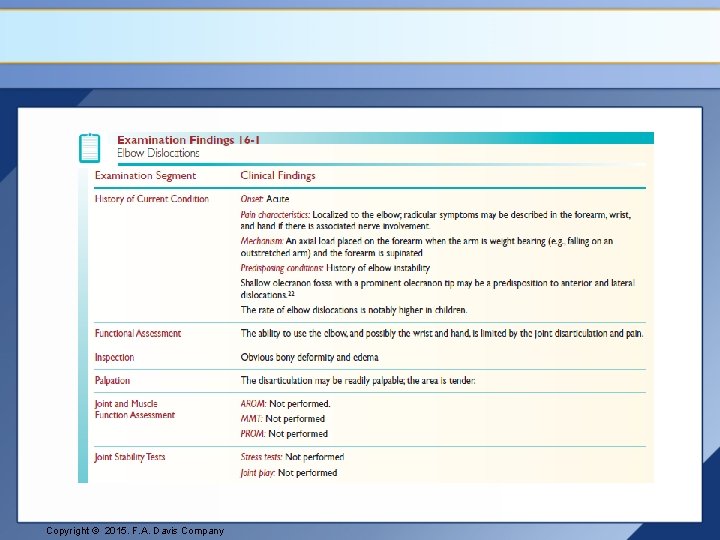Click the 'Examination Segment' column header
Image resolution: width=720 pixels, height=540 pixels.
coord(145,175)
